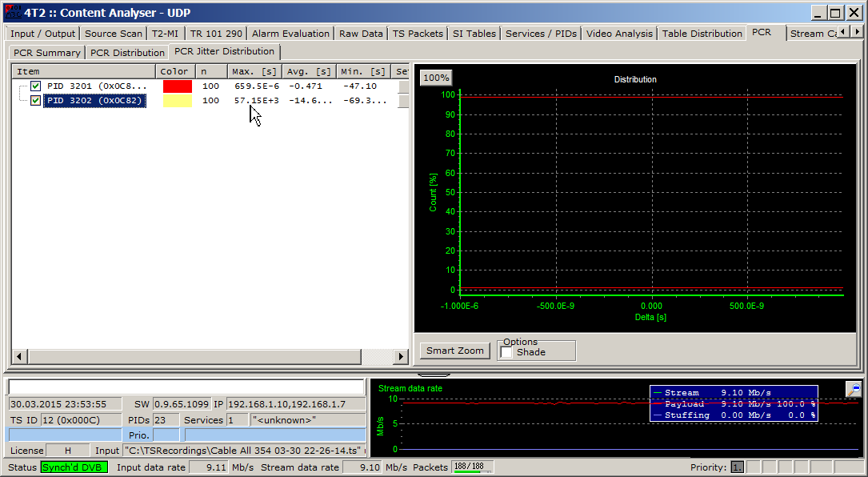Click the zoom-out magnifier on data rate graph
The height and width of the screenshot is (477, 868).
point(853,389)
